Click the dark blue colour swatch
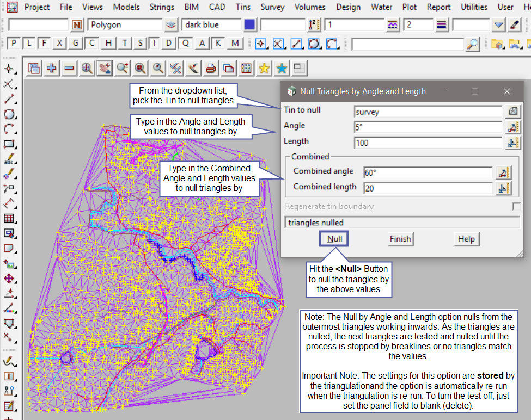The width and height of the screenshot is (531, 420). [x=249, y=24]
